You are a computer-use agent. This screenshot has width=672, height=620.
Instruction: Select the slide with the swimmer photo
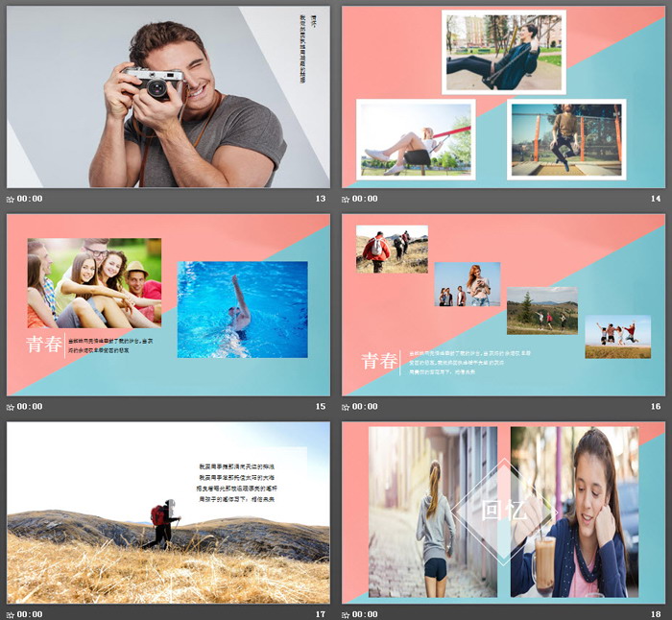pos(168,305)
